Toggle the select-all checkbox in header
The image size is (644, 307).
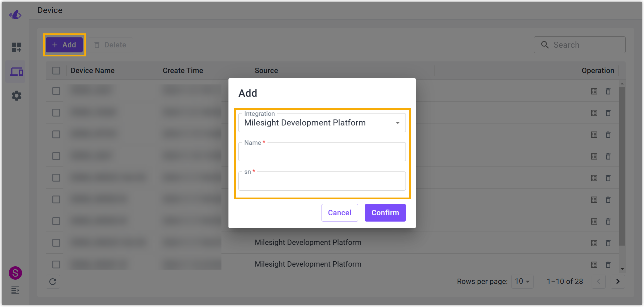[x=56, y=70]
